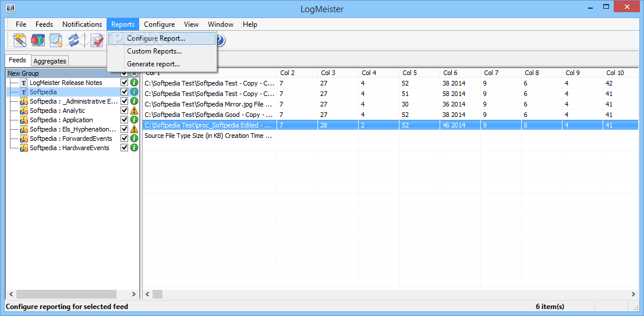This screenshot has width=644, height=316.
Task: Sort by the Col 3 column header
Action: click(338, 73)
